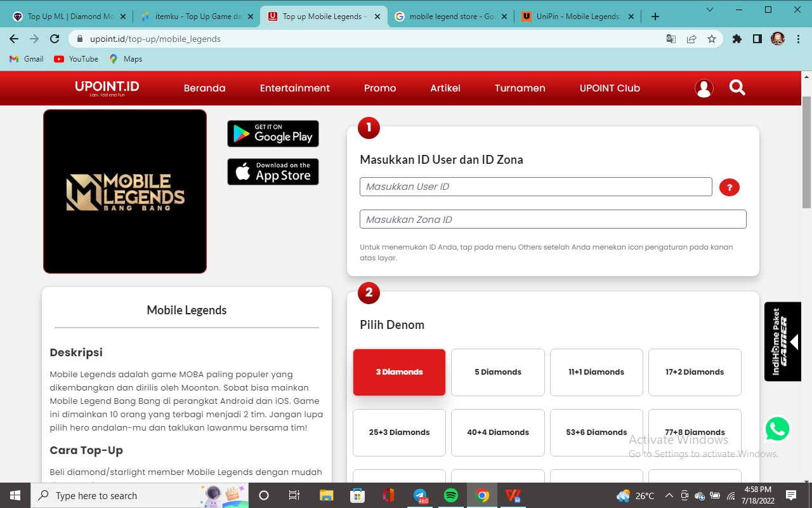Click the browser forward arrow
This screenshot has height=508, width=812.
coord(34,39)
